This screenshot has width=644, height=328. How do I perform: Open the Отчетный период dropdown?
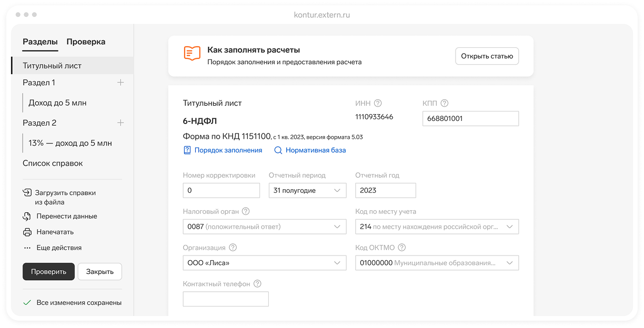[x=307, y=190]
